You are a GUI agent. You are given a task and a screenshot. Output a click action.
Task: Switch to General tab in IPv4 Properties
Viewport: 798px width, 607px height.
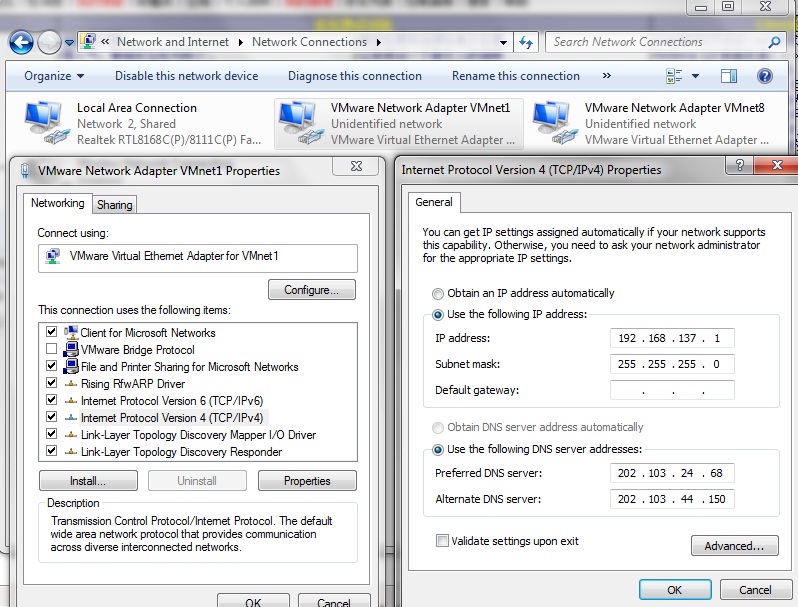(x=434, y=202)
